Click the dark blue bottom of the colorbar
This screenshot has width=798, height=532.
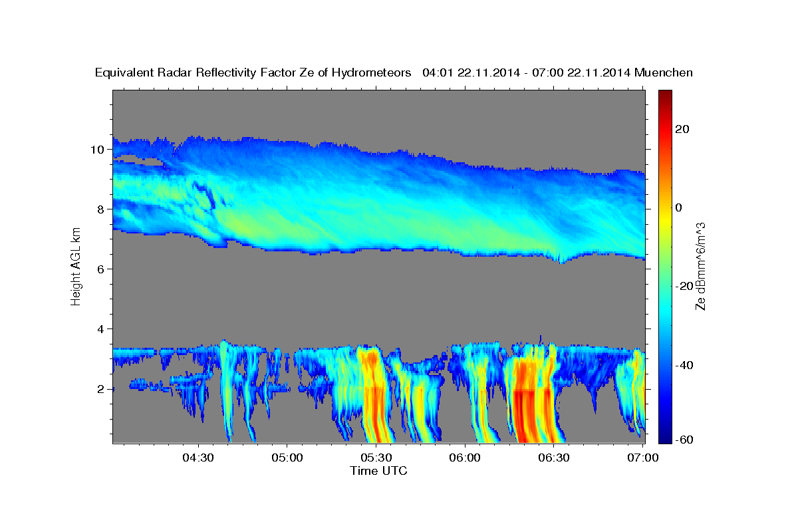pos(665,436)
